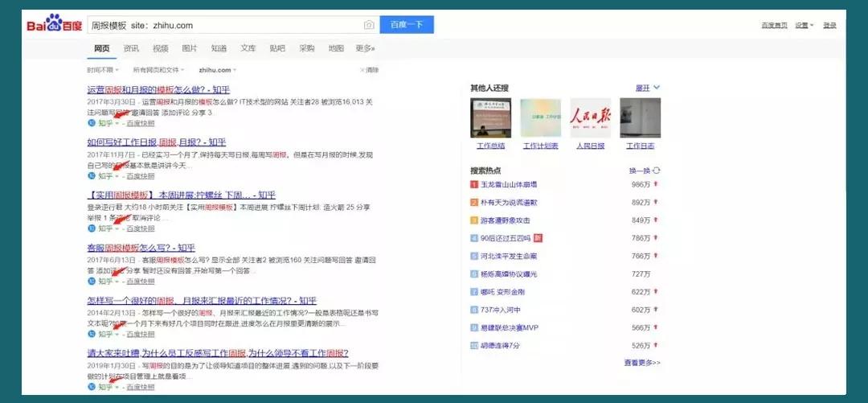This screenshot has width=868, height=403.
Task: Click Zhihu favicon under 如何写好工作日报 result
Action: pyautogui.click(x=92, y=175)
